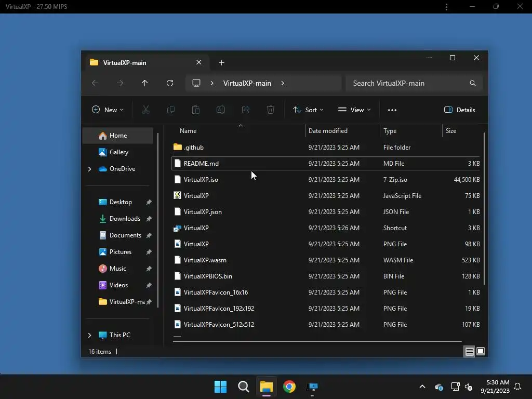Expand the This PC tree node
The image size is (532, 399).
point(89,335)
